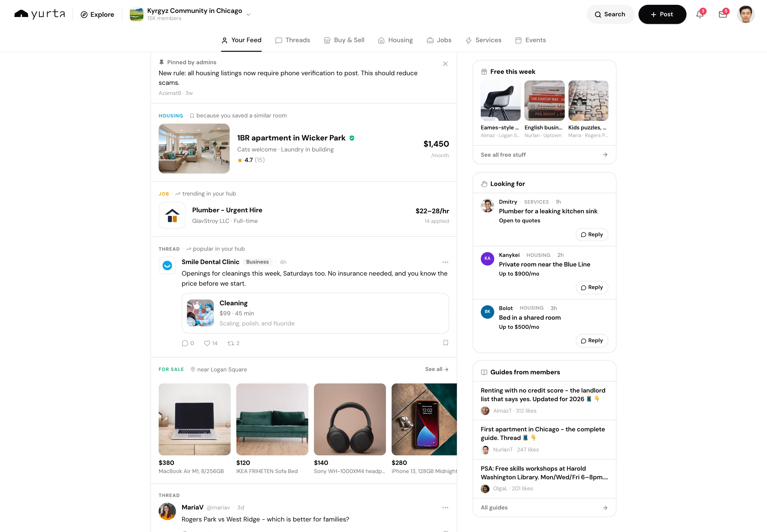
Task: Go to the Housing tab
Action: coord(395,40)
